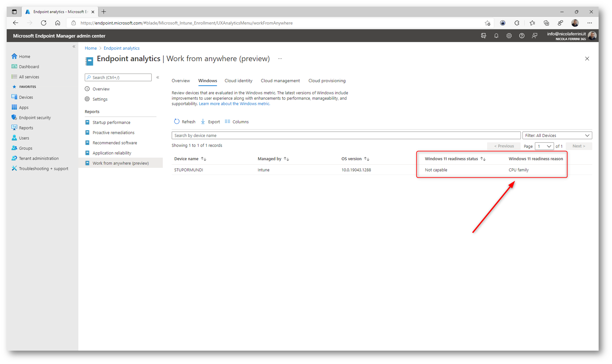Click the Refresh icon in the toolbar
The image size is (612, 364).
[x=177, y=122]
